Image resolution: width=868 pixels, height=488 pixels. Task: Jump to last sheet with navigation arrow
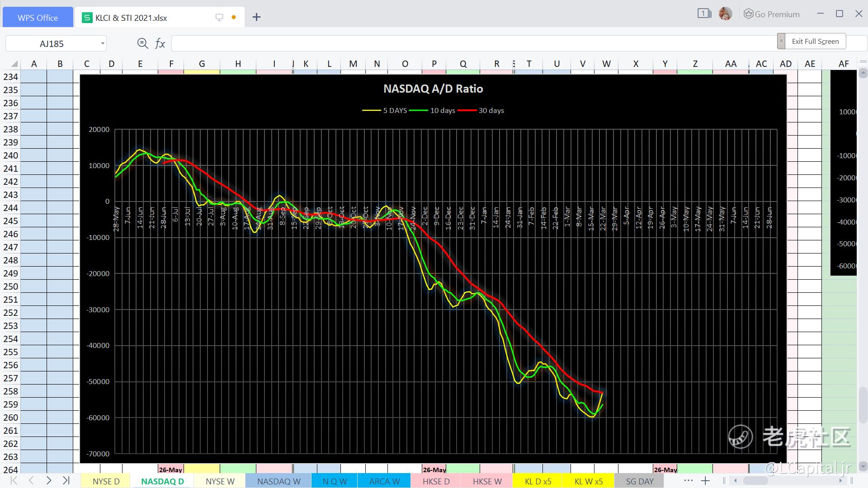click(66, 480)
